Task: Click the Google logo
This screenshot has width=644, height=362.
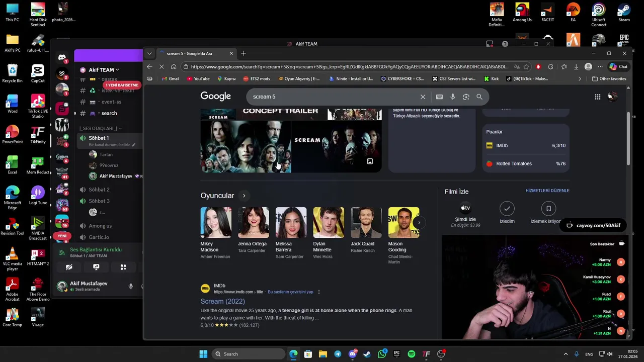Action: tap(215, 96)
